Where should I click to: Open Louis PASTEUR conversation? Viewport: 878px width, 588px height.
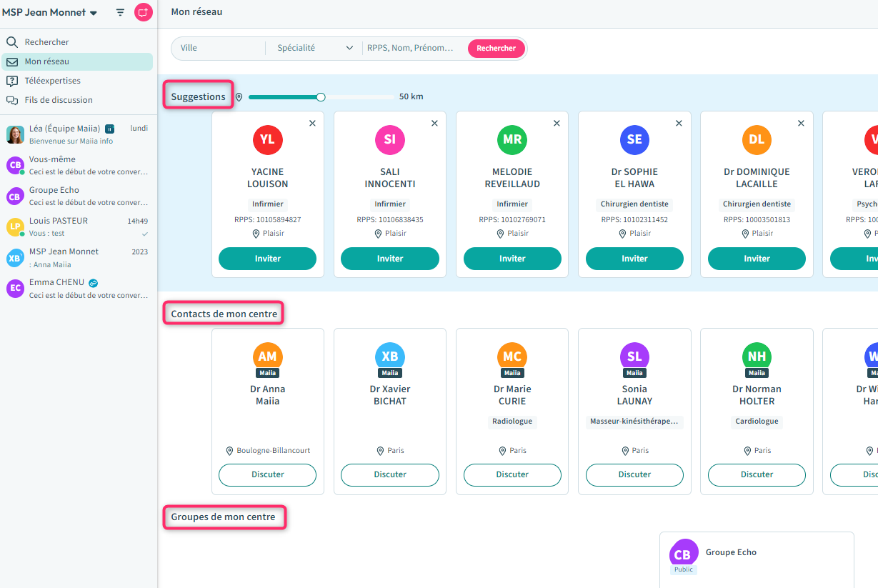pos(79,226)
